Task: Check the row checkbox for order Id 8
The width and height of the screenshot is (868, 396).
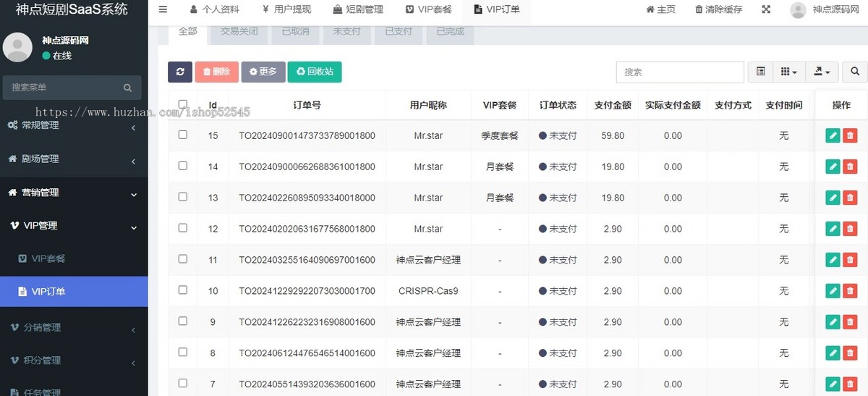Action: point(182,353)
